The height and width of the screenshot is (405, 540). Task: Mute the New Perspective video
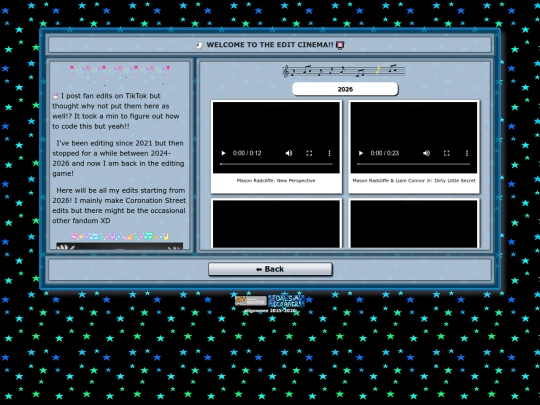coord(289,153)
